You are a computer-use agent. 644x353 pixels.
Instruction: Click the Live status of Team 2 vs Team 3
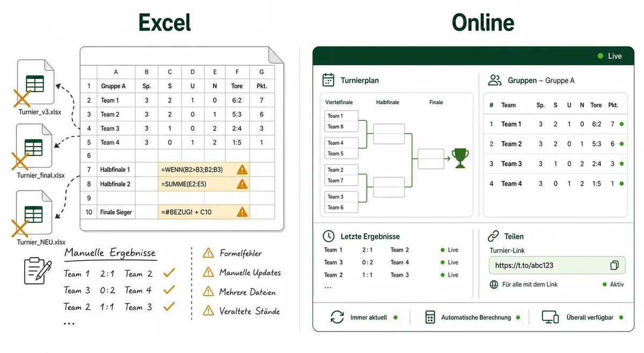(x=450, y=275)
